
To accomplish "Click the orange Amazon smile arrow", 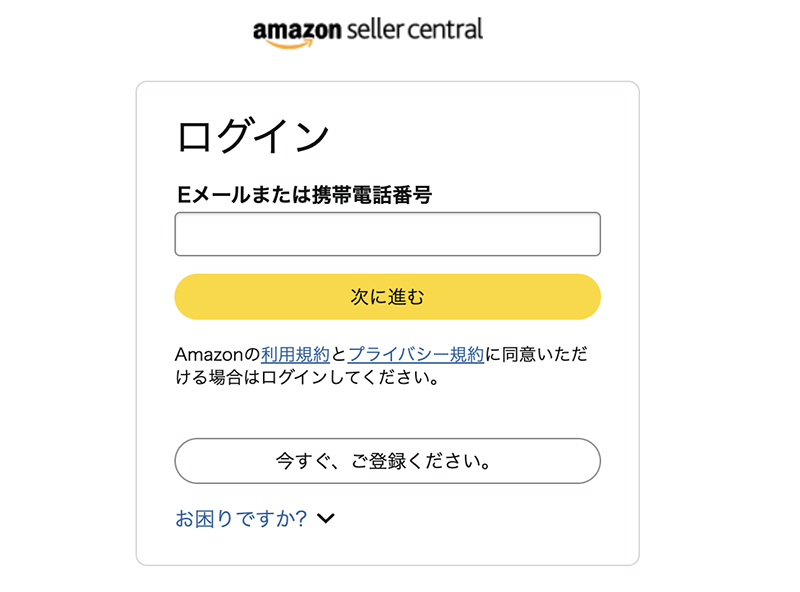I will [290, 44].
